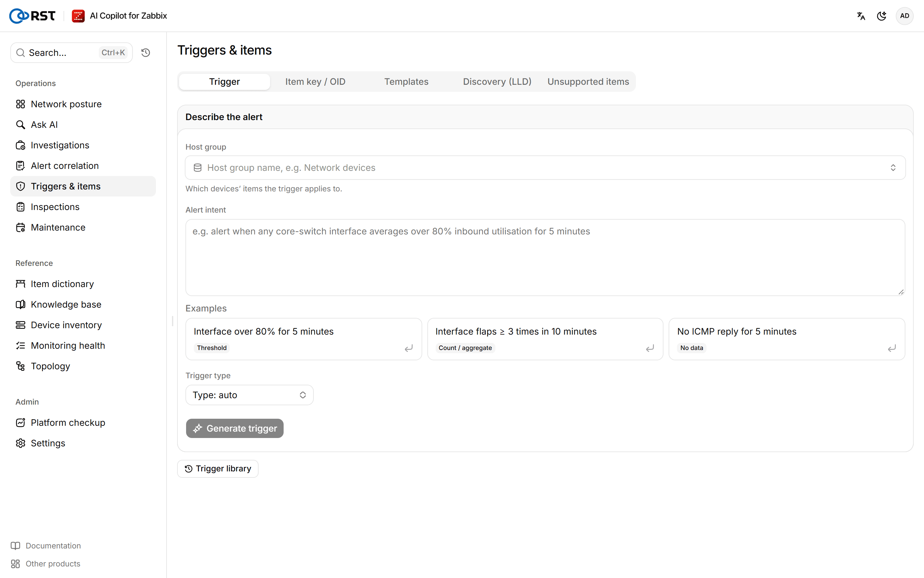The height and width of the screenshot is (578, 924).
Task: Go to Ask AI
Action: coord(83,125)
